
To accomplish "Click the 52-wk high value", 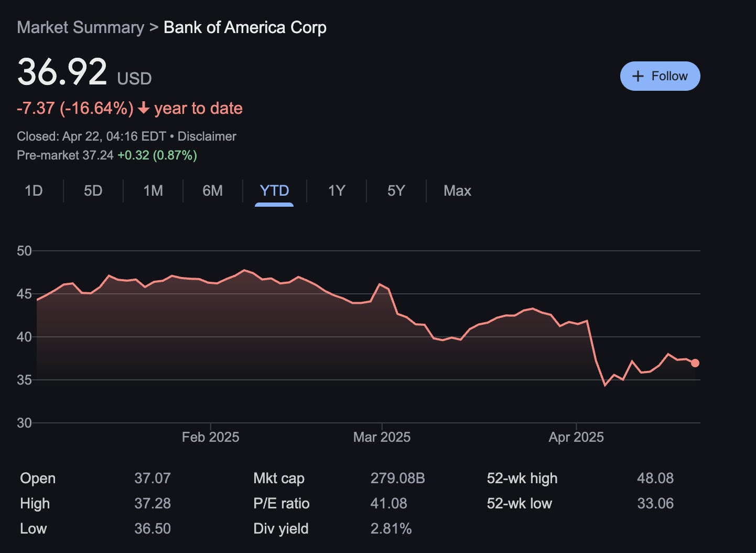I will [x=656, y=478].
